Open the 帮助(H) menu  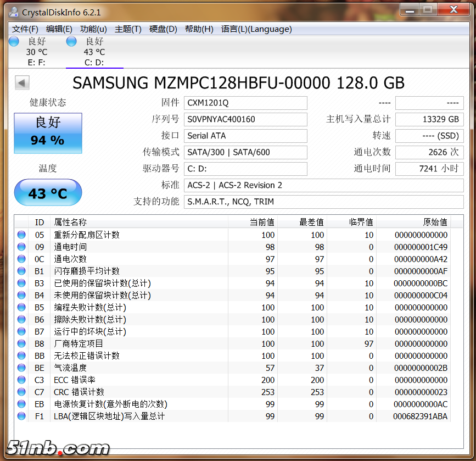tap(199, 29)
